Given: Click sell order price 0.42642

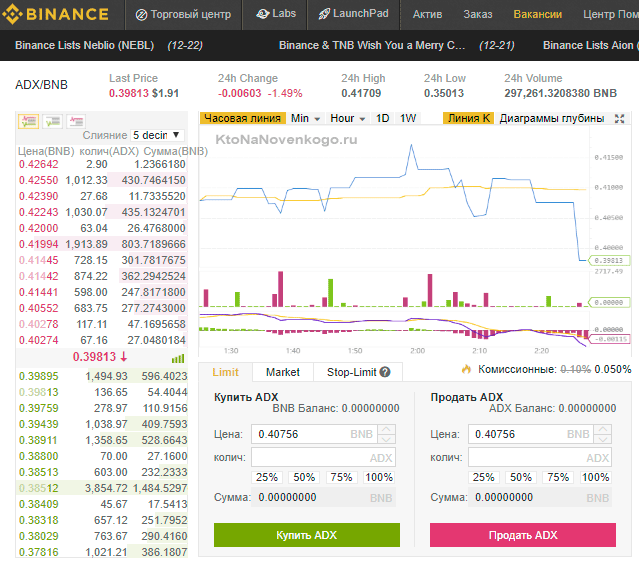Looking at the screenshot, I should (39, 164).
